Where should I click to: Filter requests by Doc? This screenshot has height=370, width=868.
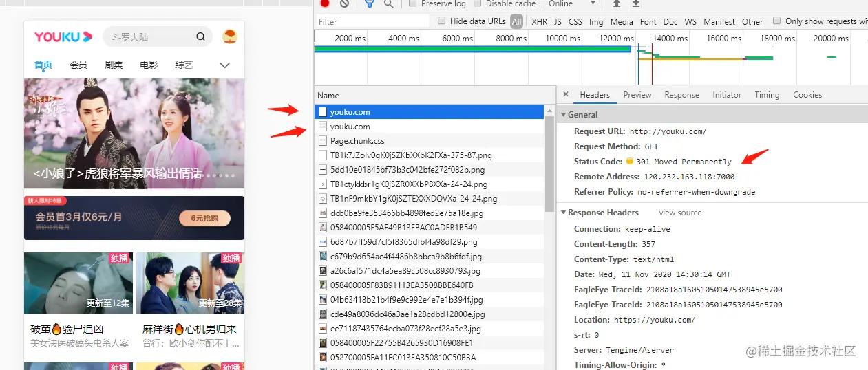tap(670, 22)
